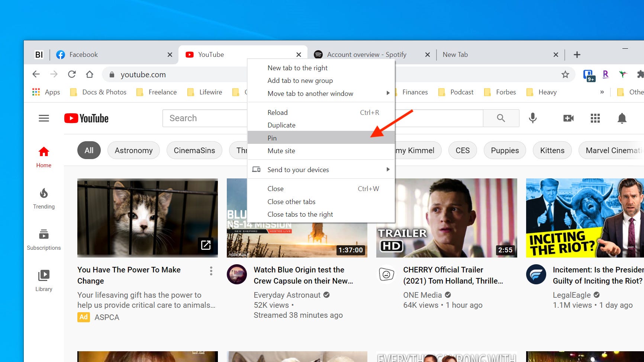Open Podcast bookmark folder
The height and width of the screenshot is (362, 644).
pyautogui.click(x=456, y=92)
